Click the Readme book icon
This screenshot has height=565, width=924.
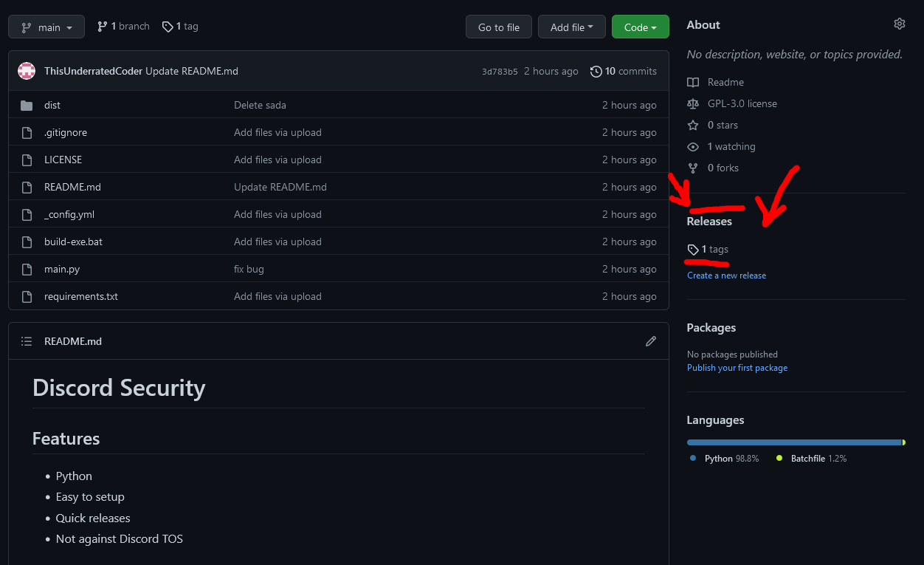pyautogui.click(x=692, y=82)
